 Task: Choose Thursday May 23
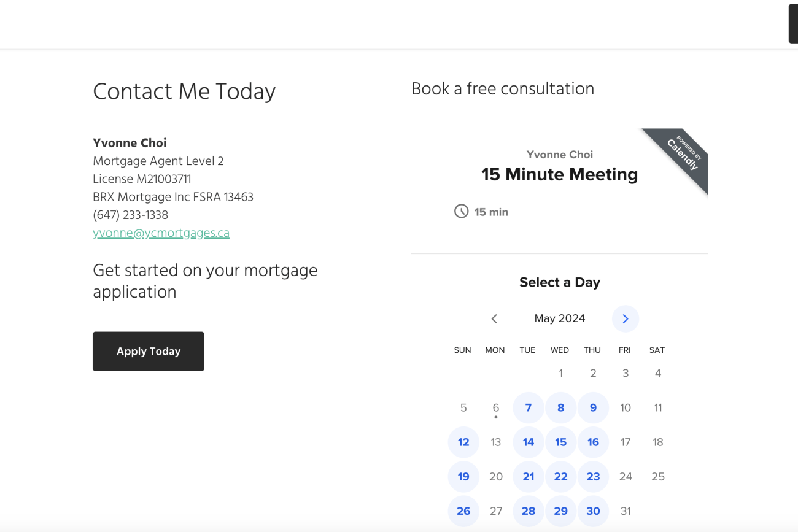click(x=593, y=476)
